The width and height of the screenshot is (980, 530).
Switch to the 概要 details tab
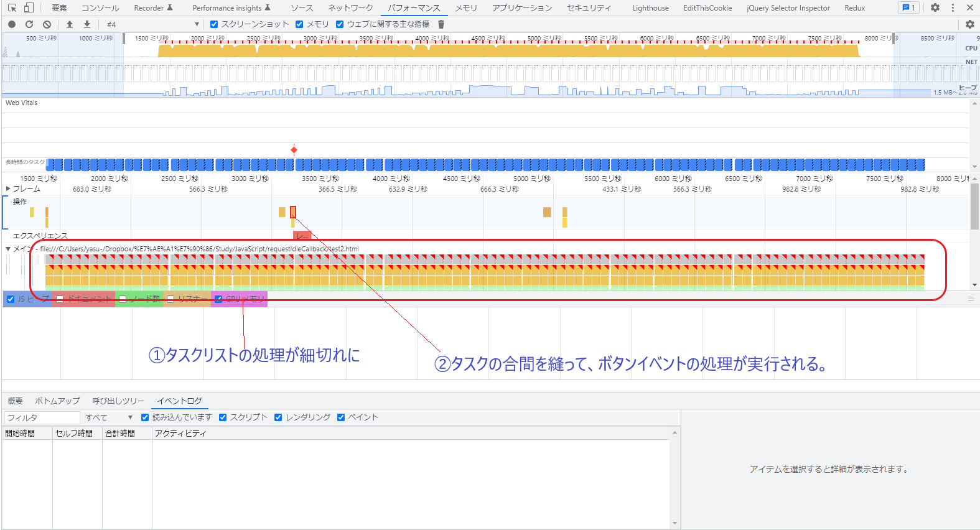coord(15,401)
